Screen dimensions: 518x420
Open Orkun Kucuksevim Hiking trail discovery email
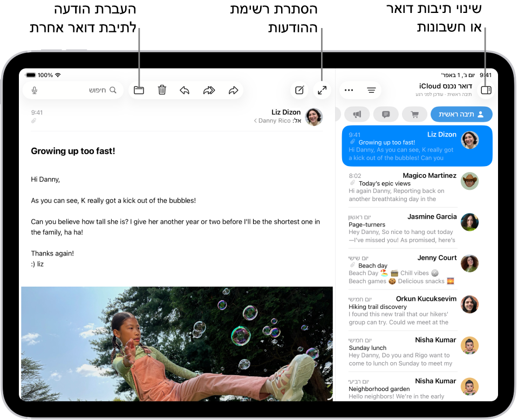(x=417, y=311)
